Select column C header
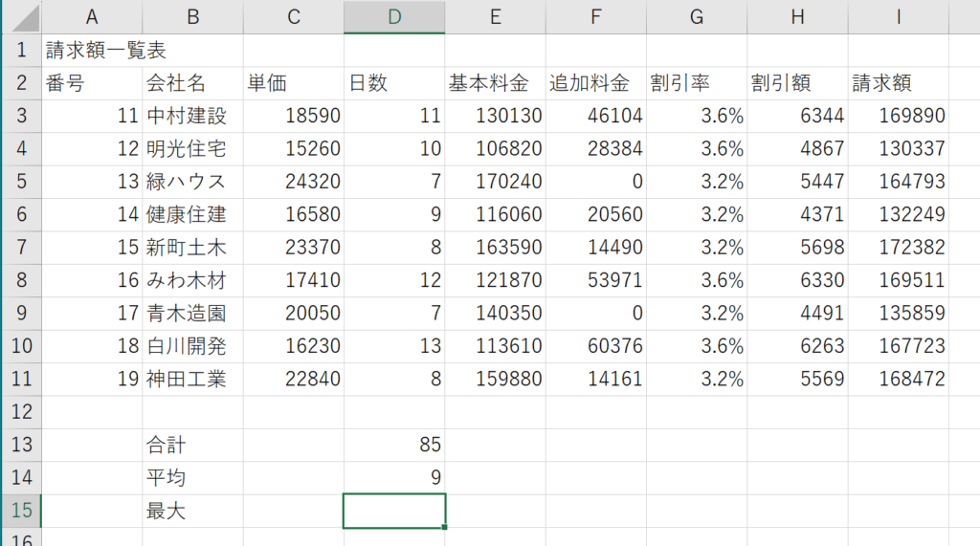This screenshot has height=546, width=980. point(293,17)
